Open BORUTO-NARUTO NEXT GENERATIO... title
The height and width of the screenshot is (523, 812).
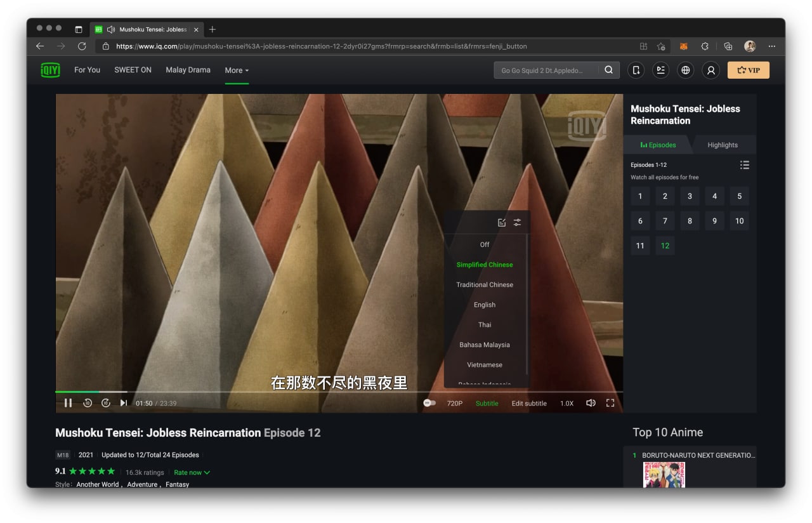pyautogui.click(x=698, y=455)
